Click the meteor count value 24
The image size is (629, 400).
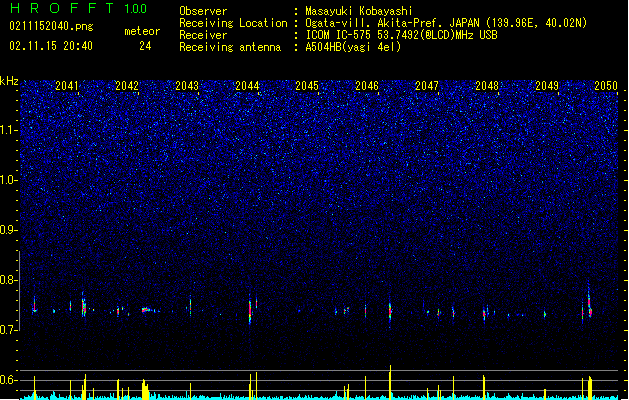pyautogui.click(x=145, y=46)
